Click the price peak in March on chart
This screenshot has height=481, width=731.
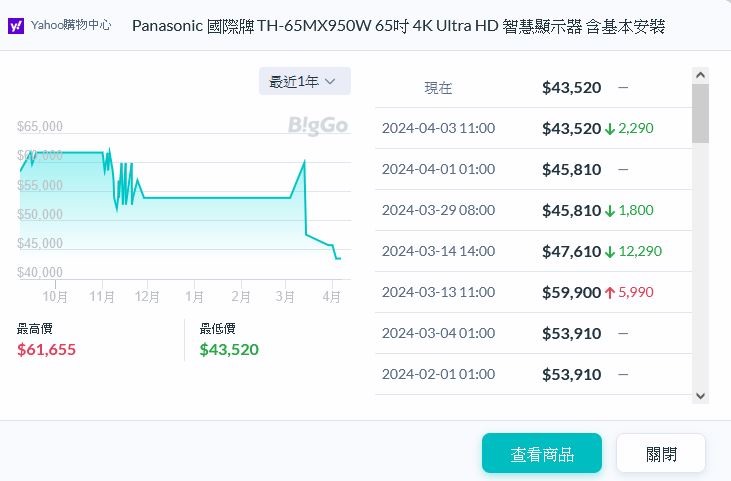pos(304,161)
